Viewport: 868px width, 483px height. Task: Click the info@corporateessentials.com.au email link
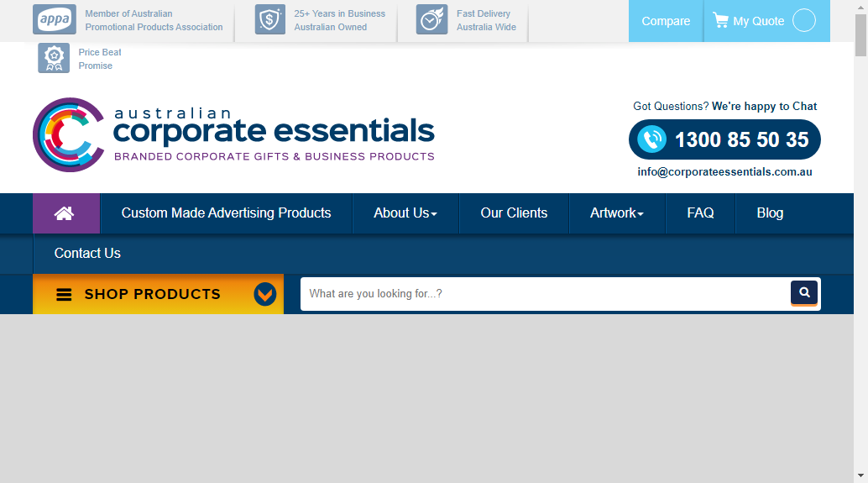tap(724, 172)
